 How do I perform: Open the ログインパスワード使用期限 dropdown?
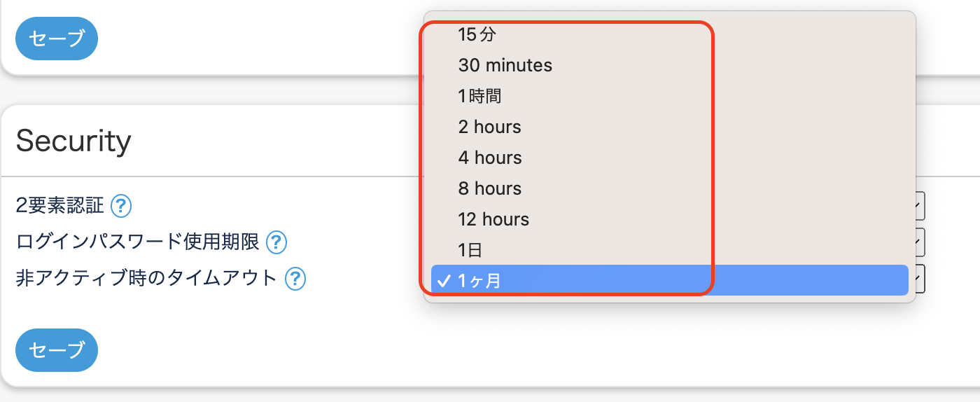tap(920, 242)
